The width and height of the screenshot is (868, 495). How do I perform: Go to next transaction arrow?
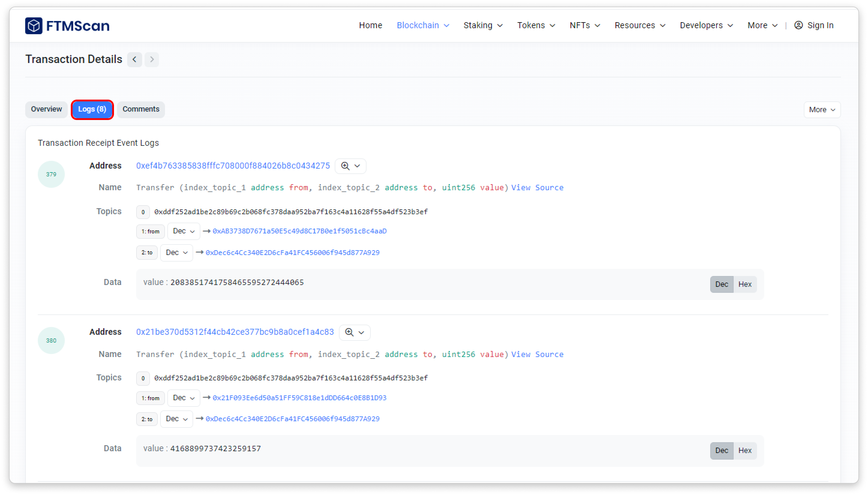tap(151, 59)
